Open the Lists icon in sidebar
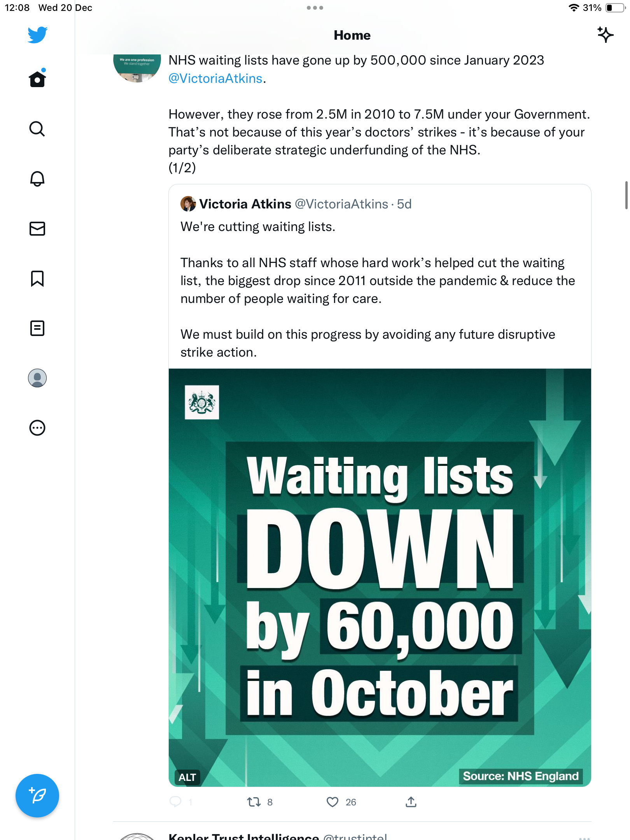630x840 pixels. [x=37, y=328]
